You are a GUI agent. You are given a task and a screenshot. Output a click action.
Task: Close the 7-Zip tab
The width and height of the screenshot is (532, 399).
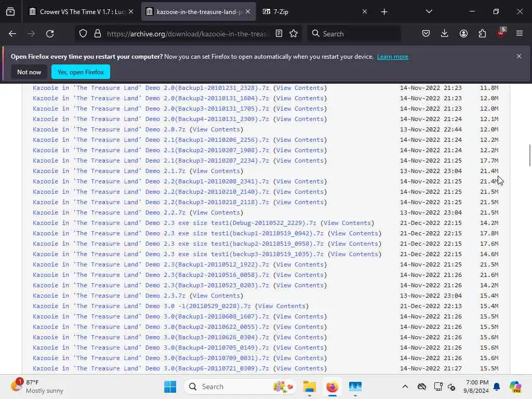click(x=365, y=12)
